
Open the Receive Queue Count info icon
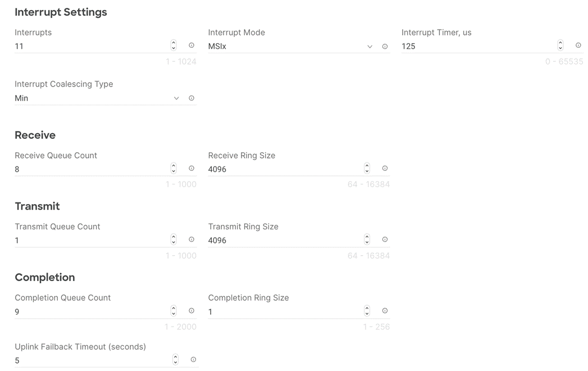click(192, 168)
